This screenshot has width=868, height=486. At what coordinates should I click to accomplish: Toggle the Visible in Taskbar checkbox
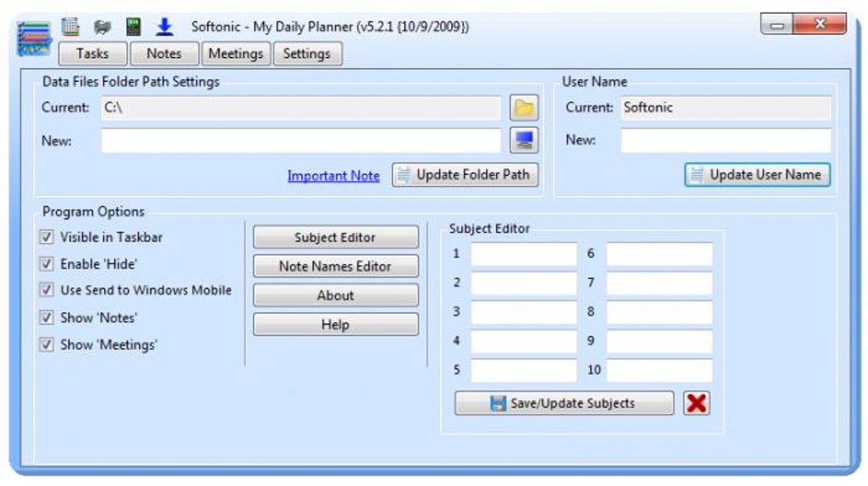(x=47, y=237)
